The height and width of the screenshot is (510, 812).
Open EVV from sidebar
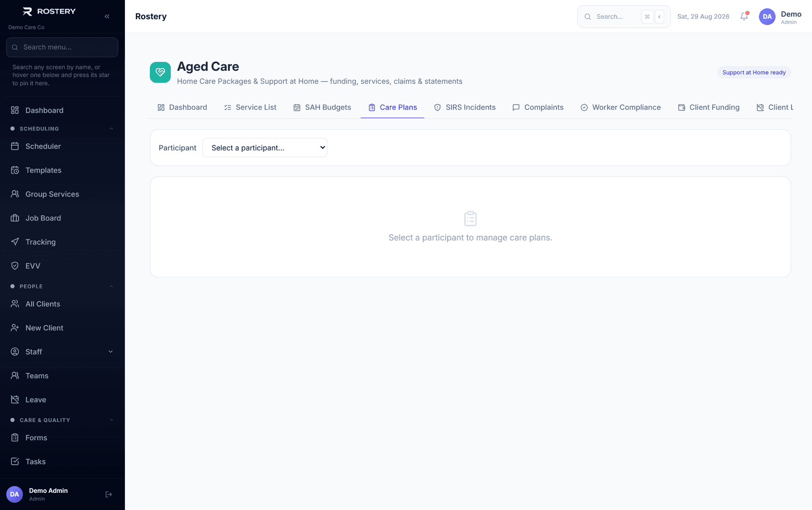tap(62, 266)
